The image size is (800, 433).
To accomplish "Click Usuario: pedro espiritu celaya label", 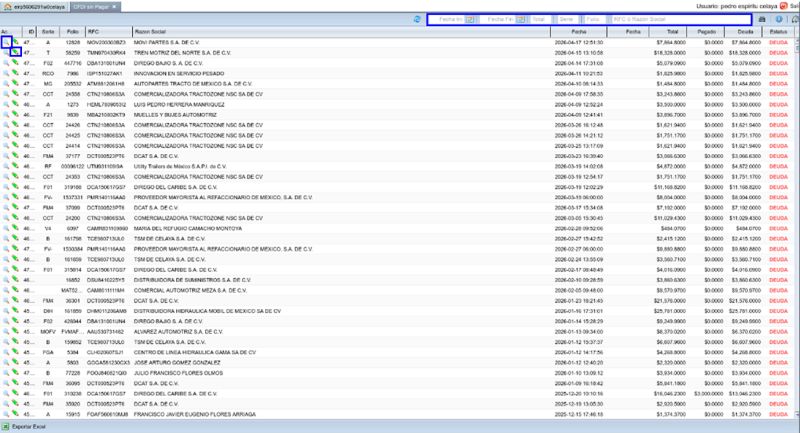I will tap(736, 6).
